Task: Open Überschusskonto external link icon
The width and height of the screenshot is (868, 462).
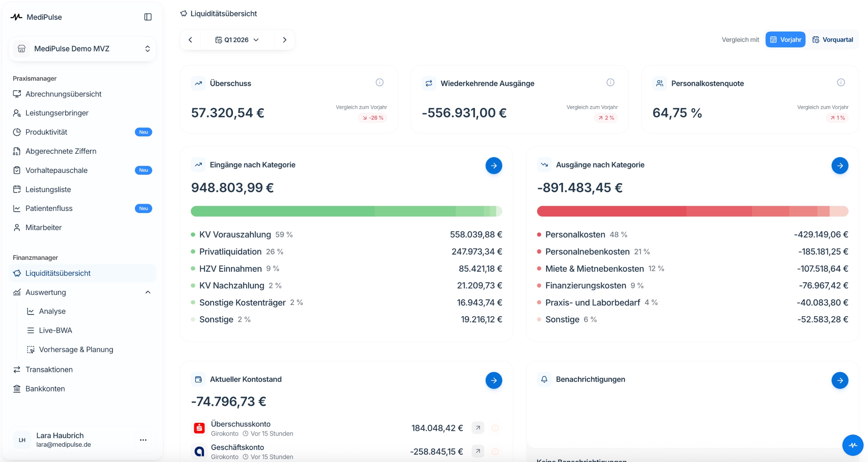Action: pos(478,428)
